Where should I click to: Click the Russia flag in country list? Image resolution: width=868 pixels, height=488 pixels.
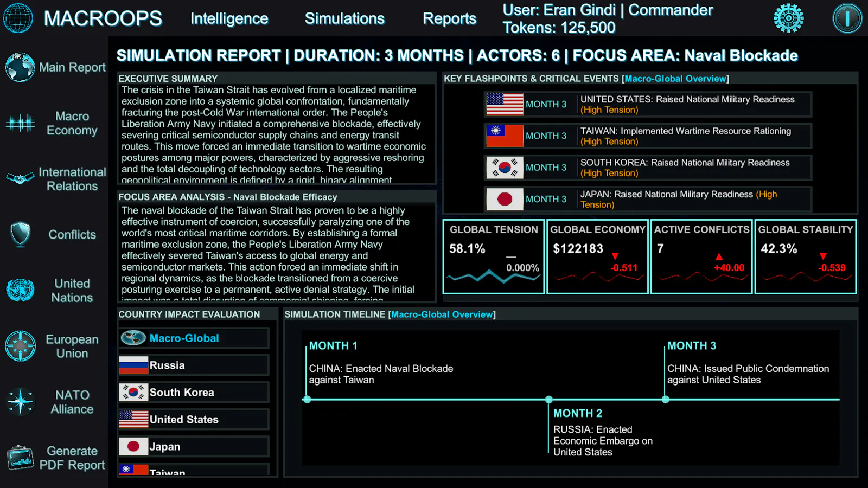coord(133,365)
